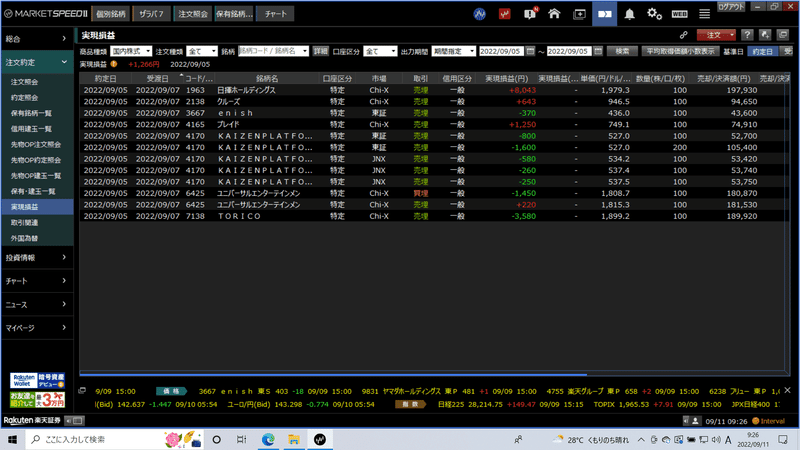The height and width of the screenshot is (450, 800).
Task: Open the 出力期間 期間指定 dropdown
Action: click(454, 51)
